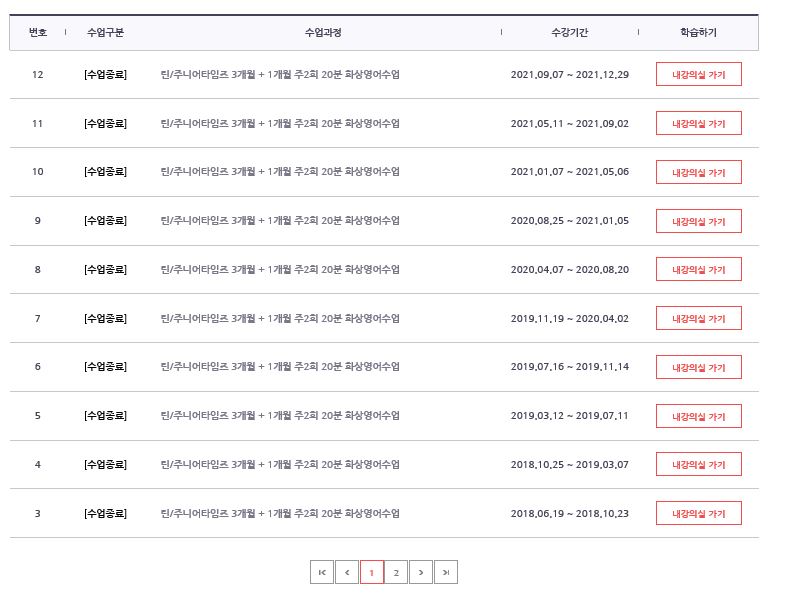Open 내강의실 가기 for course number 12
789x594 pixels.
coord(698,75)
